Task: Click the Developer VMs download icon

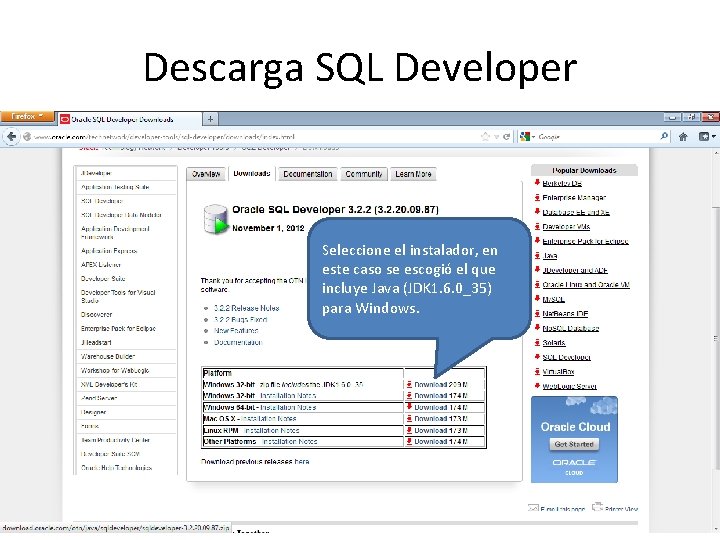Action: click(x=537, y=226)
